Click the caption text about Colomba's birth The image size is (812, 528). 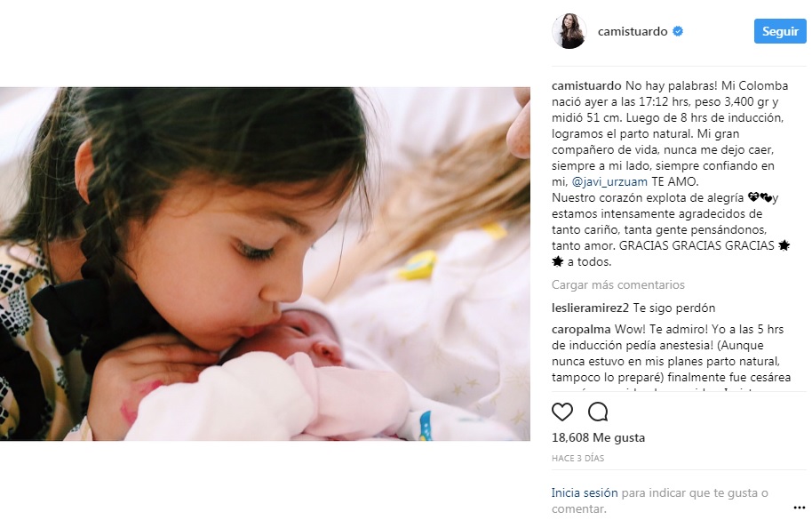click(671, 173)
